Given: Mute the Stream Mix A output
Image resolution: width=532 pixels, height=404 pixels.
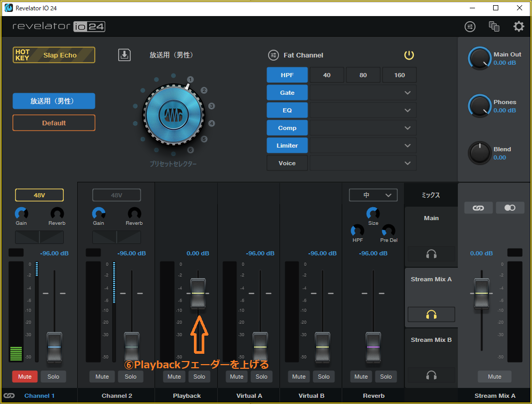Looking at the screenshot, I should tap(494, 377).
